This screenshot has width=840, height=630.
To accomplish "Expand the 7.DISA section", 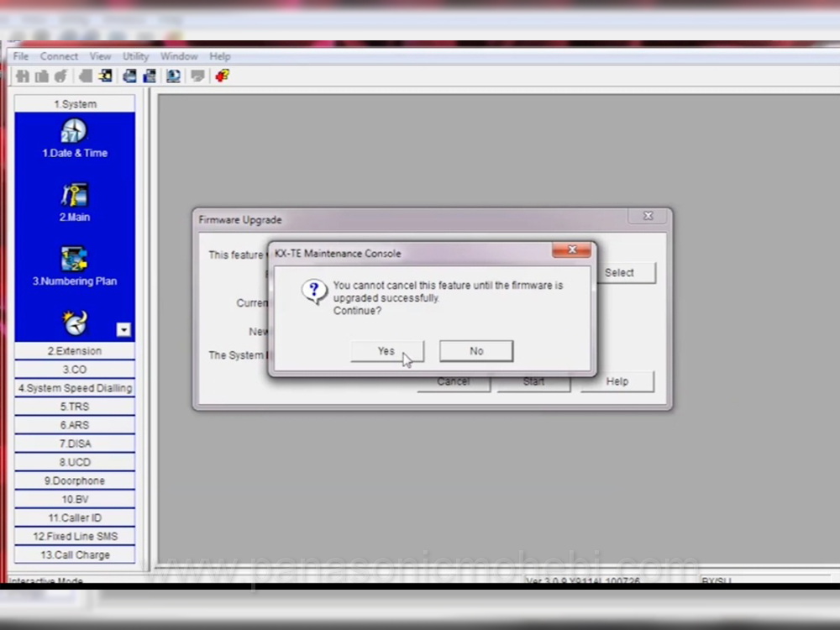I will [x=75, y=444].
